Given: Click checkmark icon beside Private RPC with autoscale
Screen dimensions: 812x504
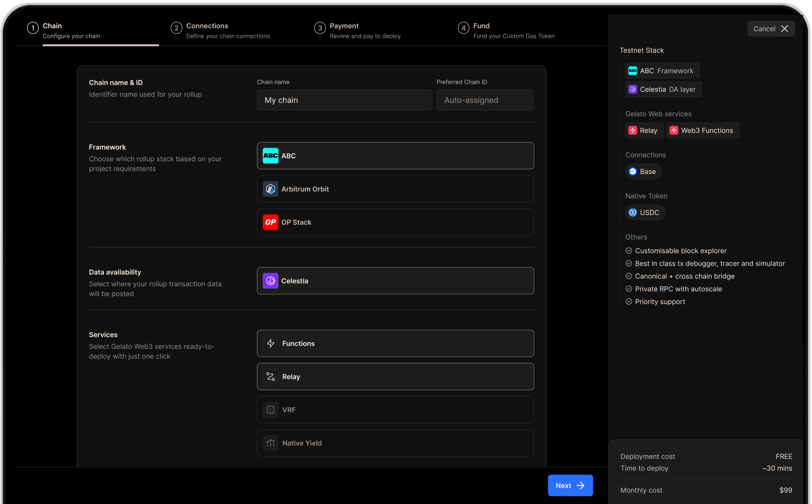Looking at the screenshot, I should 629,289.
